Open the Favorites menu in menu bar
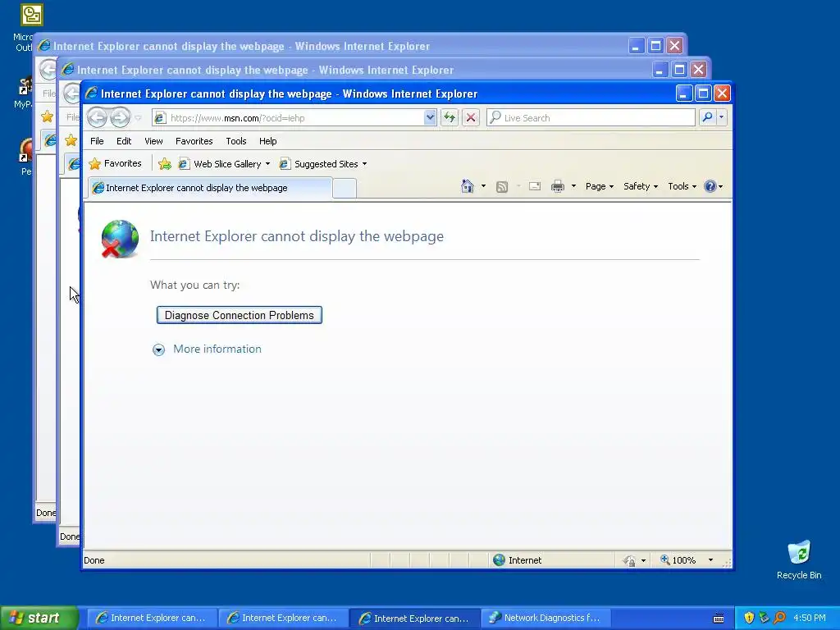The width and height of the screenshot is (840, 630). pyautogui.click(x=194, y=141)
